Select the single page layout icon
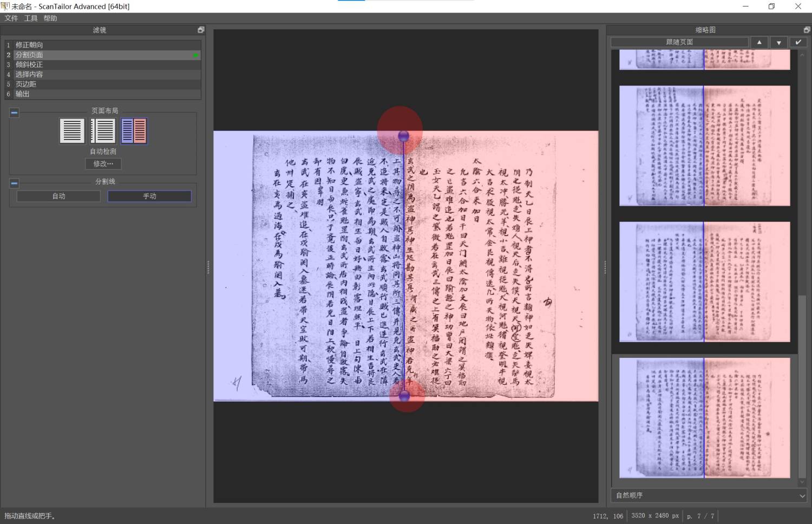 coord(72,131)
